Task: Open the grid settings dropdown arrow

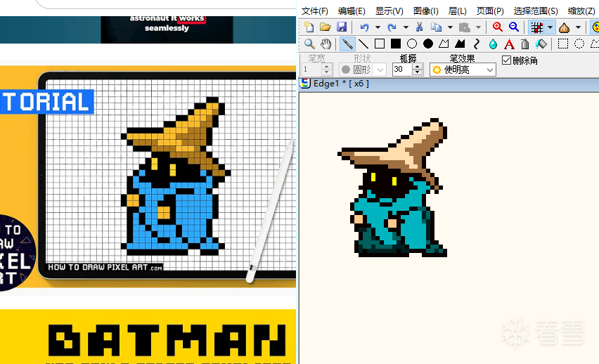Action: coord(550,27)
